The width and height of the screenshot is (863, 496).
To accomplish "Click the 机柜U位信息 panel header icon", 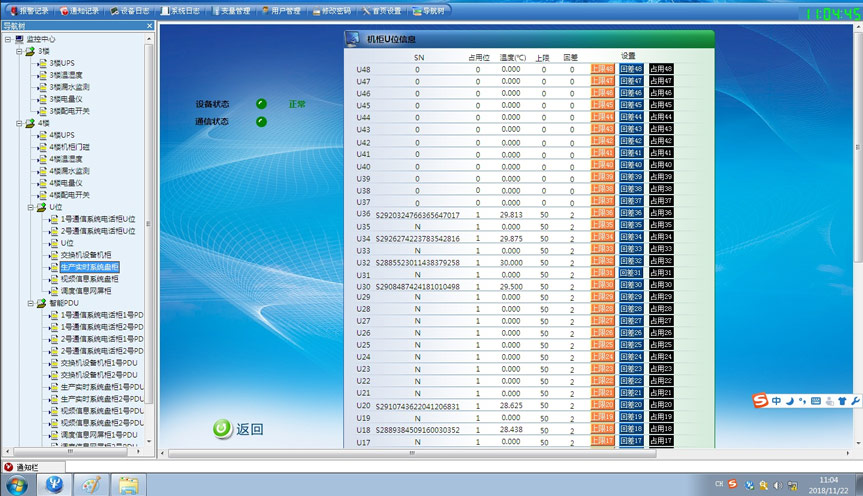I will (x=353, y=39).
